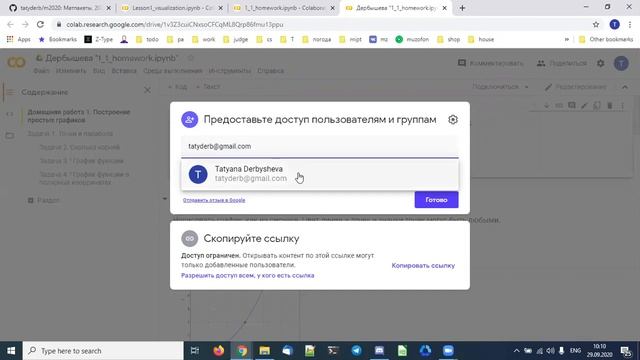Click the Готово button
This screenshot has height=360, width=640.
click(x=436, y=200)
